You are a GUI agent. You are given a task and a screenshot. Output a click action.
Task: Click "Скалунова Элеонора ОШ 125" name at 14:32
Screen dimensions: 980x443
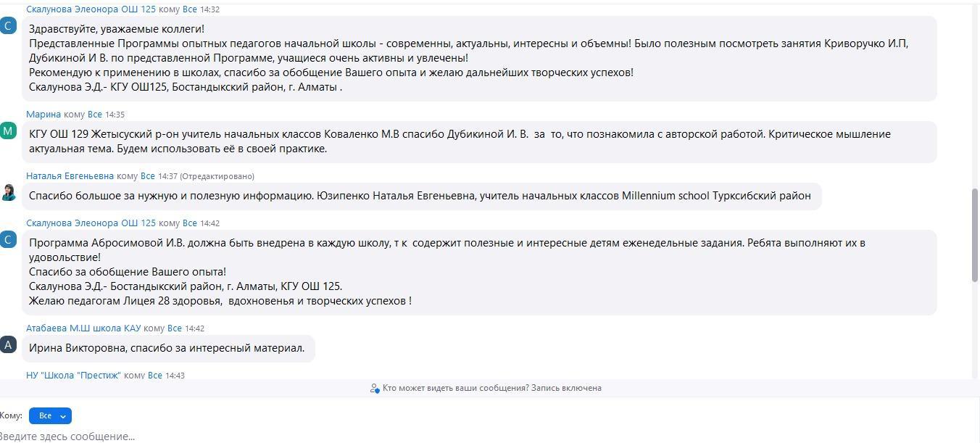click(x=91, y=9)
